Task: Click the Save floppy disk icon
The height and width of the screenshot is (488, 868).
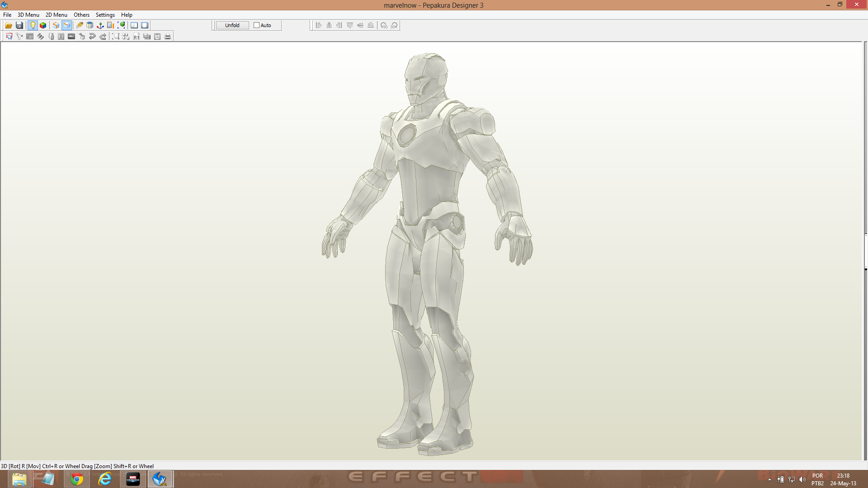Action: coord(19,25)
